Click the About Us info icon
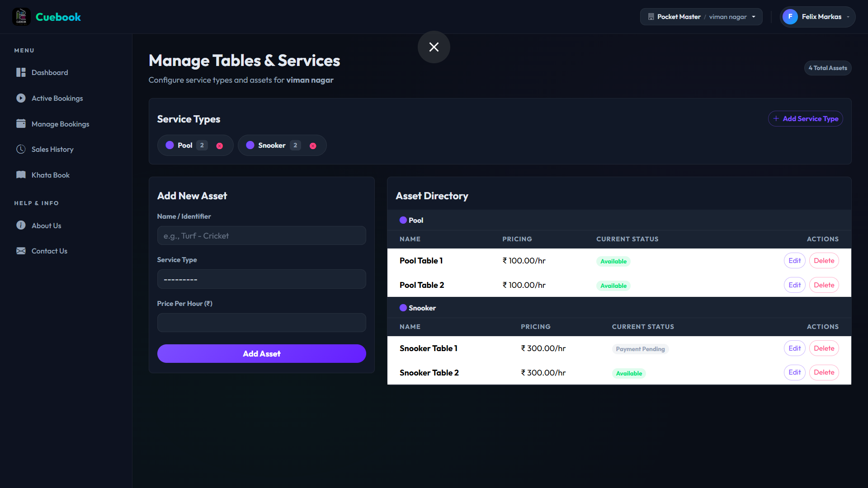 (21, 225)
